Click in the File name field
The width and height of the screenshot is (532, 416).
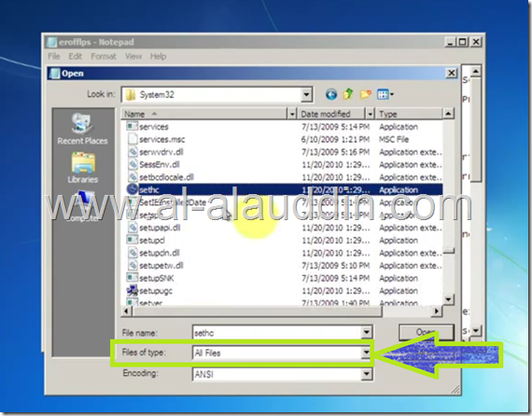[277, 333]
